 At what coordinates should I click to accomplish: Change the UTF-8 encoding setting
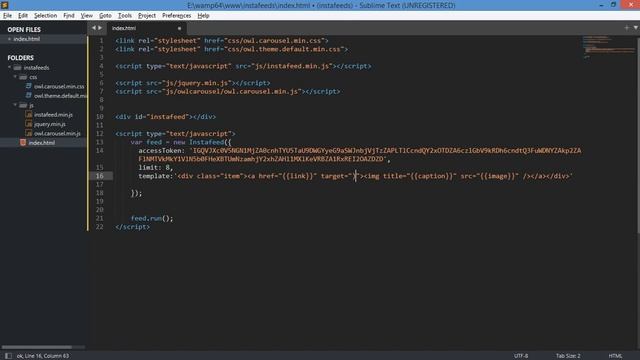521,356
